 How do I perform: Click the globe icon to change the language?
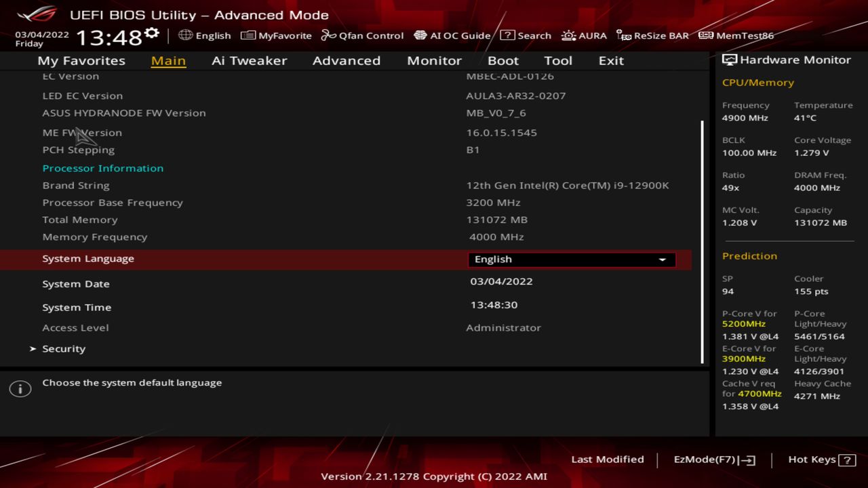(185, 35)
